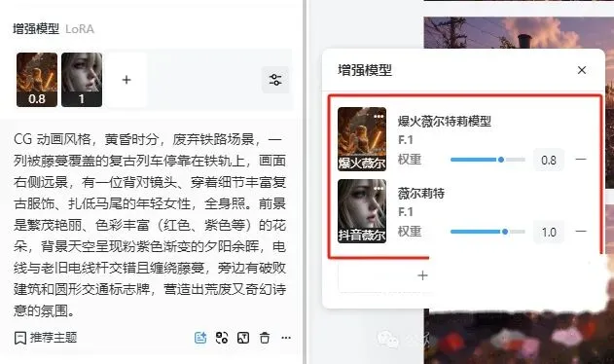Click the 1.0 weight value field
The height and width of the screenshot is (364, 614).
(x=549, y=232)
